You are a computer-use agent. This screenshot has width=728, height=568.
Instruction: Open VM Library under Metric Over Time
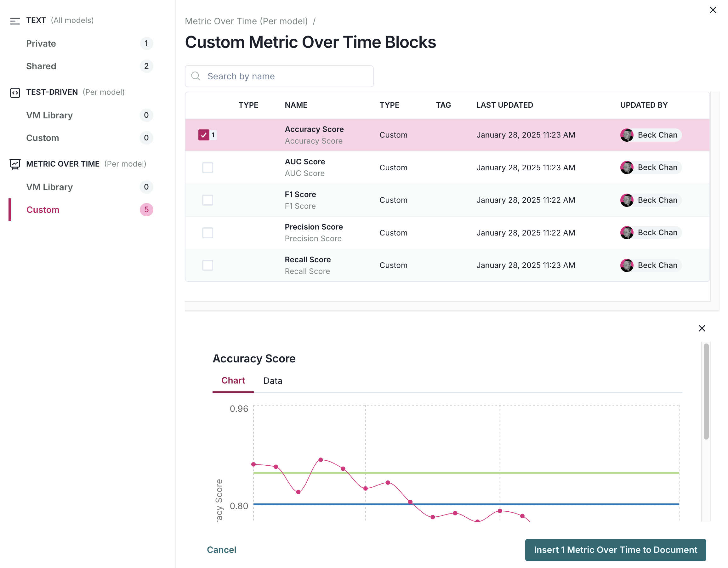[49, 187]
